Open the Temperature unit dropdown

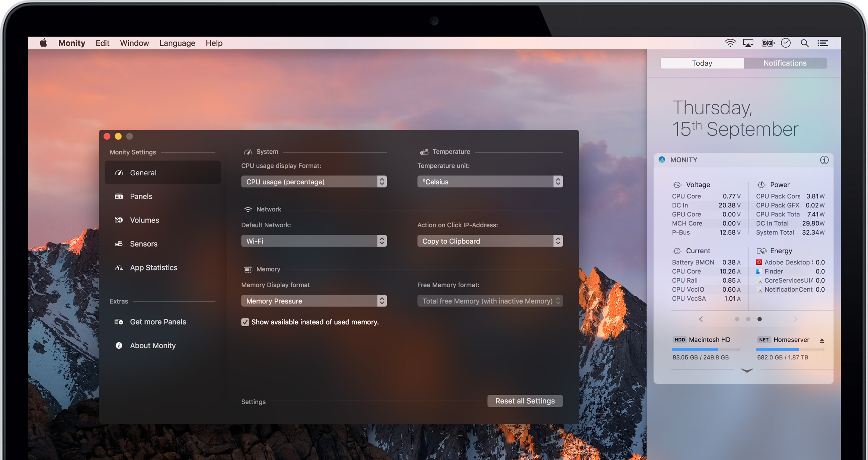click(x=490, y=182)
